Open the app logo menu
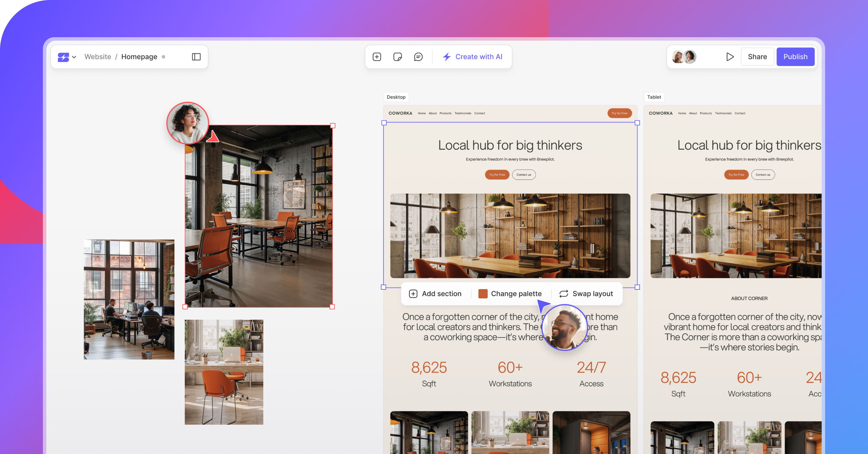 click(67, 57)
